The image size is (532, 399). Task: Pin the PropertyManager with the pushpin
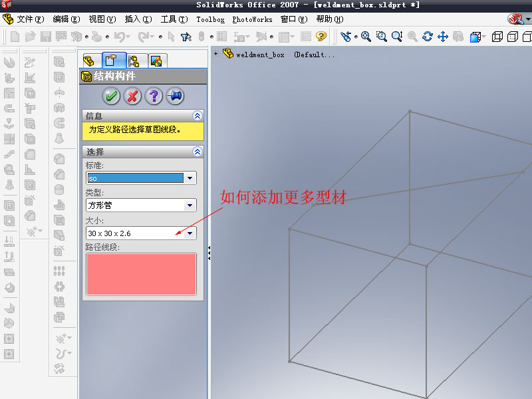[x=176, y=96]
